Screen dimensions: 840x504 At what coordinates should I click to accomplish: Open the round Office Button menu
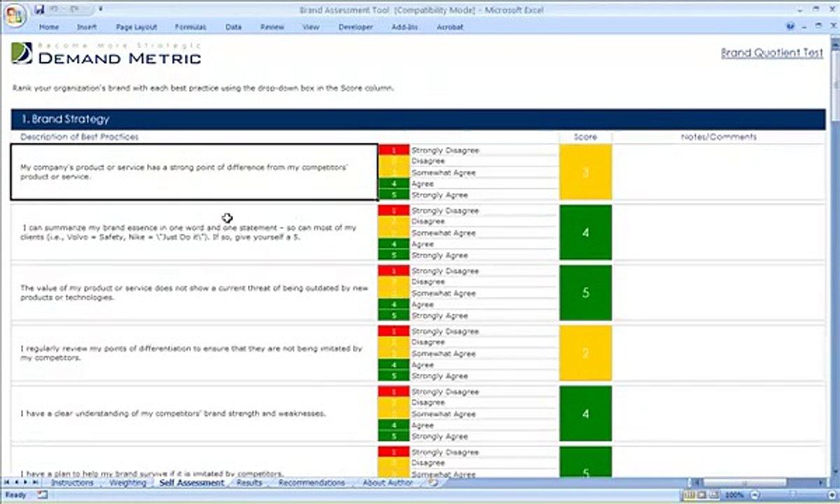point(15,15)
